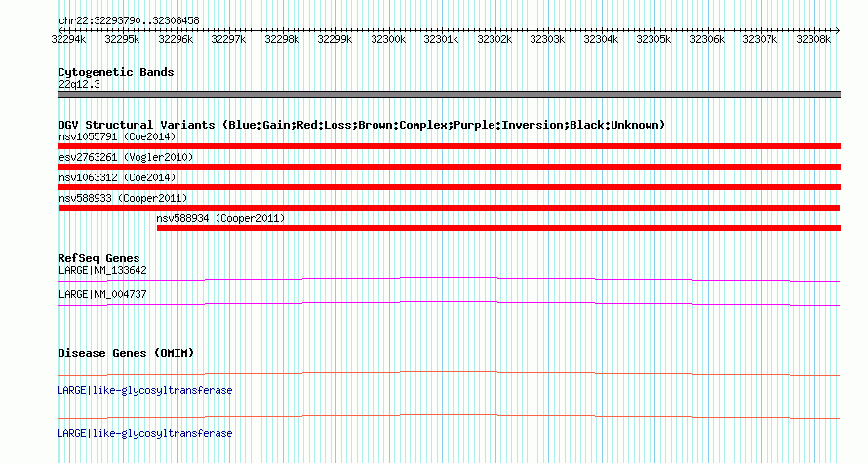Click the 32299k ruler position
Image resolution: width=868 pixels, height=463 pixels.
(335, 39)
